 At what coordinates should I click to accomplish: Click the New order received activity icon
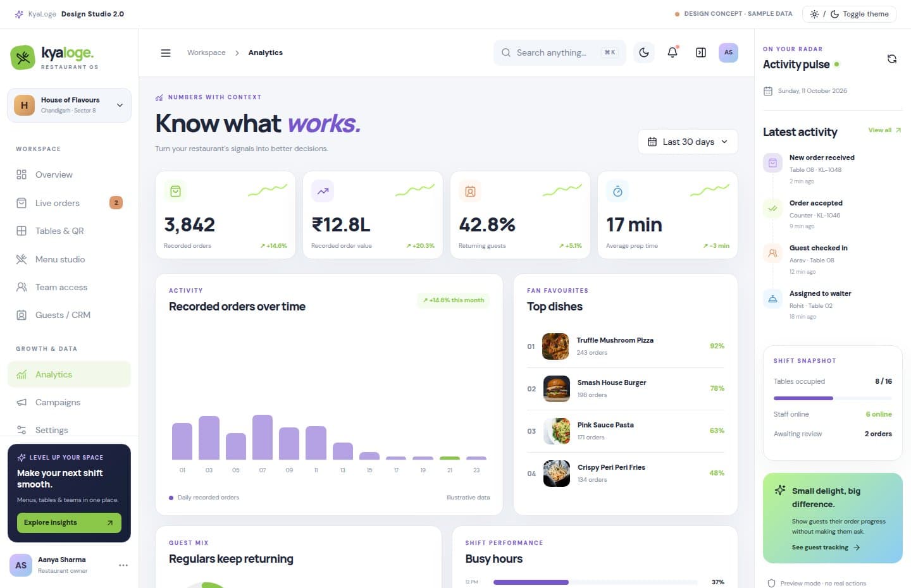pos(772,163)
